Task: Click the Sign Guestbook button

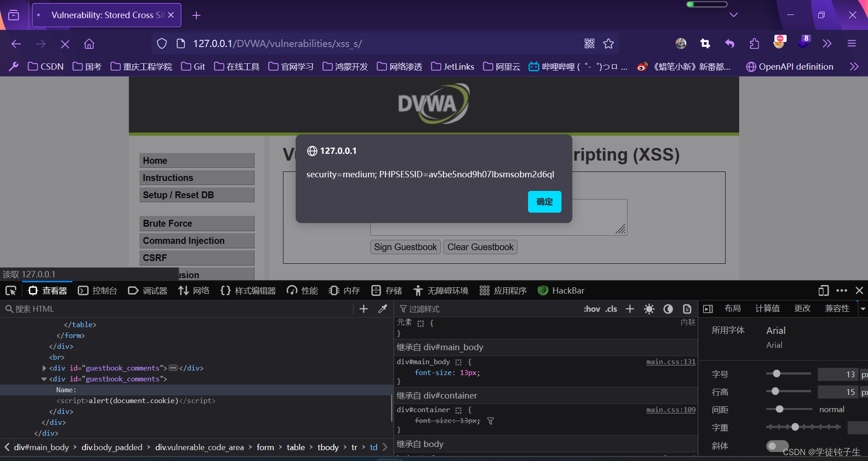Action: click(406, 247)
